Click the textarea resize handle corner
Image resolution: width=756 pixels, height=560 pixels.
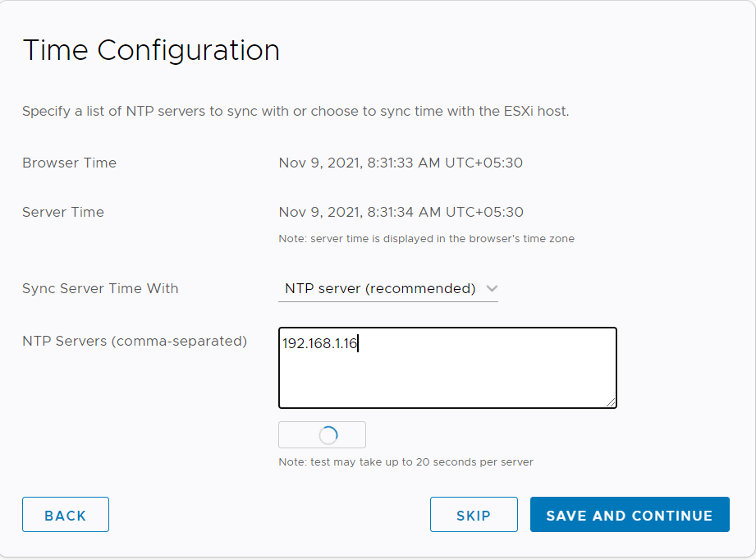(x=611, y=402)
